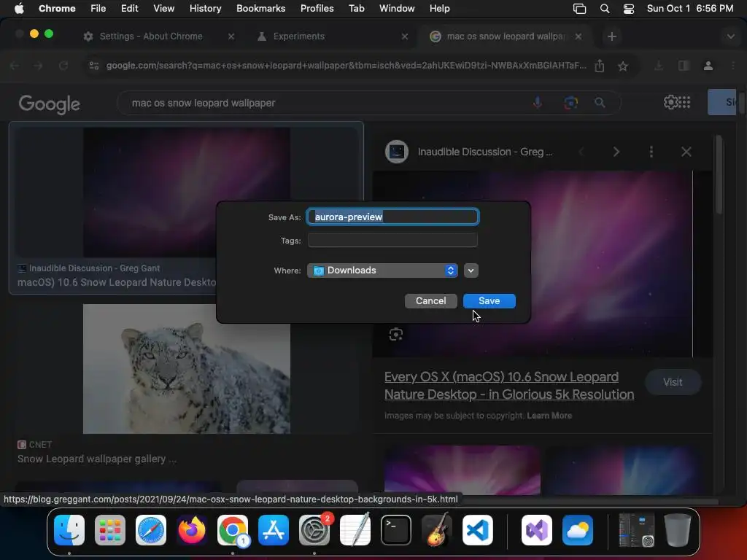Image resolution: width=747 pixels, height=560 pixels.
Task: Search by image Google Lens icon
Action: click(570, 102)
